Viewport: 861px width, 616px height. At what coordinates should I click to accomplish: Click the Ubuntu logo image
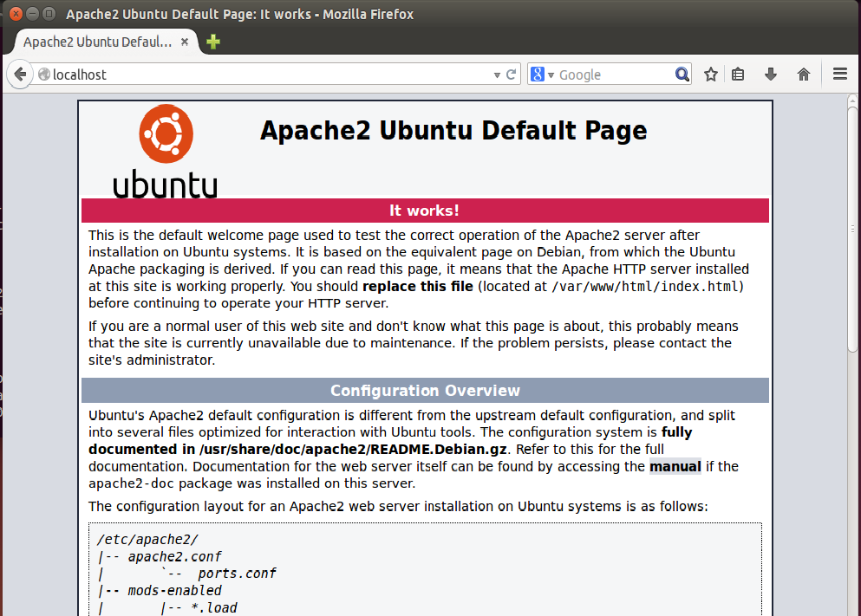pyautogui.click(x=165, y=150)
